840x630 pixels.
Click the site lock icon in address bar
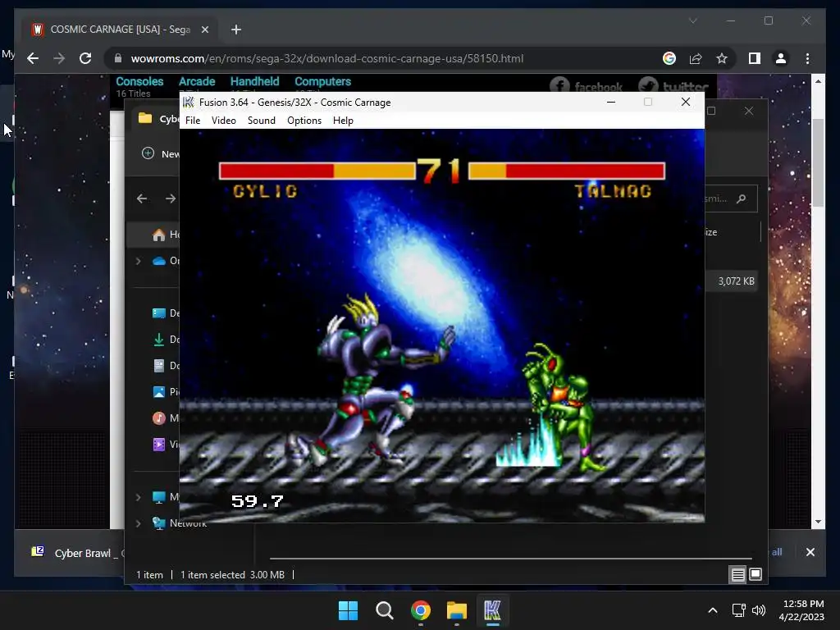click(x=118, y=58)
